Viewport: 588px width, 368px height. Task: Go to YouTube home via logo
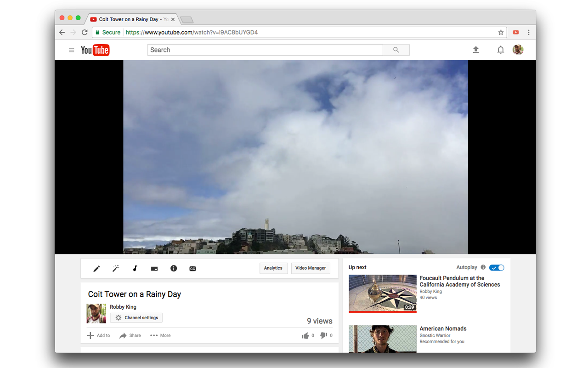click(95, 50)
